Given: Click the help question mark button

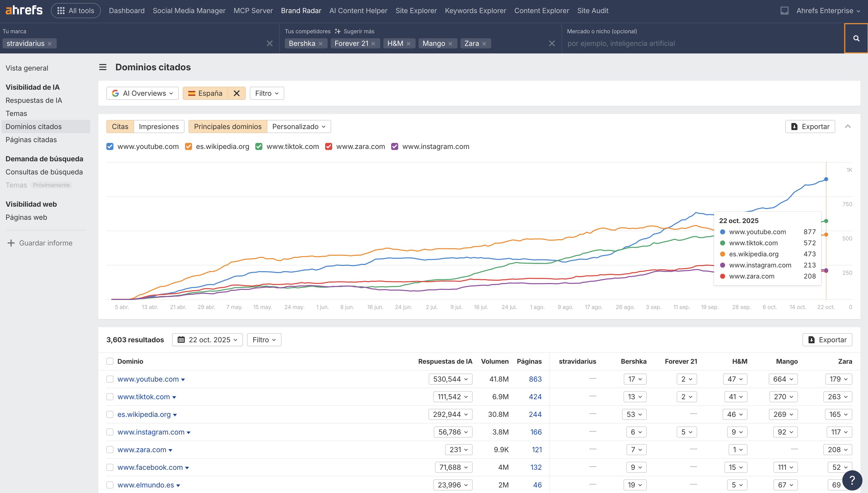Looking at the screenshot, I should click(x=852, y=480).
